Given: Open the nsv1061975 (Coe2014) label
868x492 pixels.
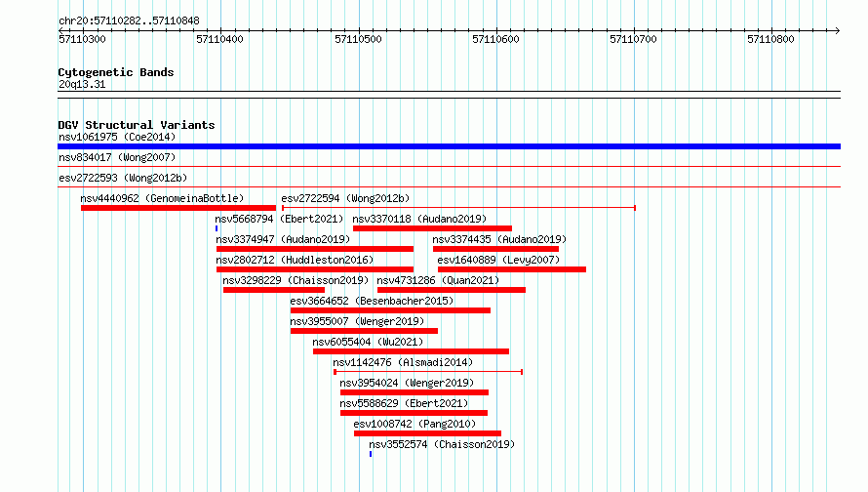Looking at the screenshot, I should 117,137.
